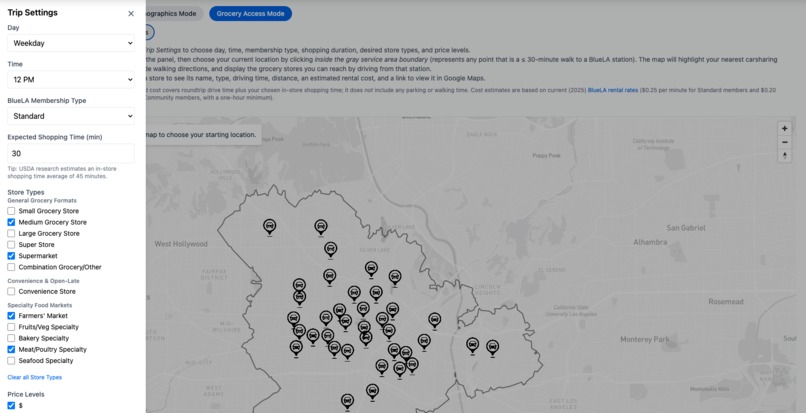Click the Rosemead map label
This screenshot has height=413, width=806.
point(726,302)
